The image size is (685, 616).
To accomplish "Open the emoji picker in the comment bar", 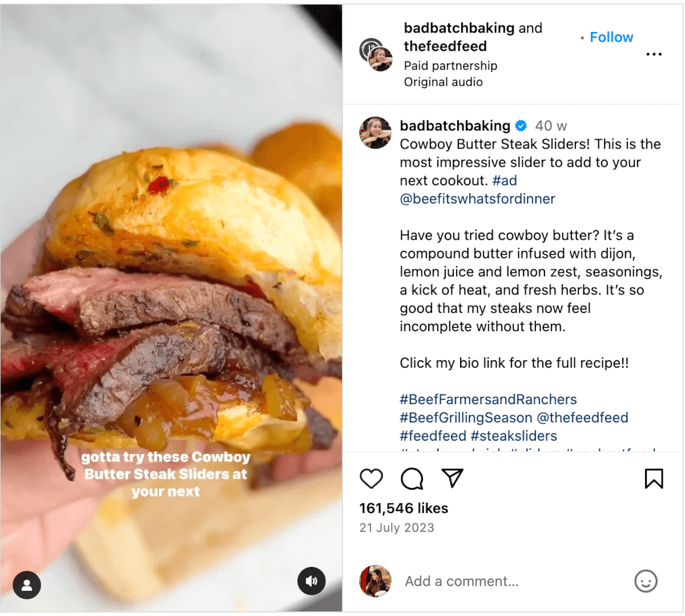I will coord(646,581).
